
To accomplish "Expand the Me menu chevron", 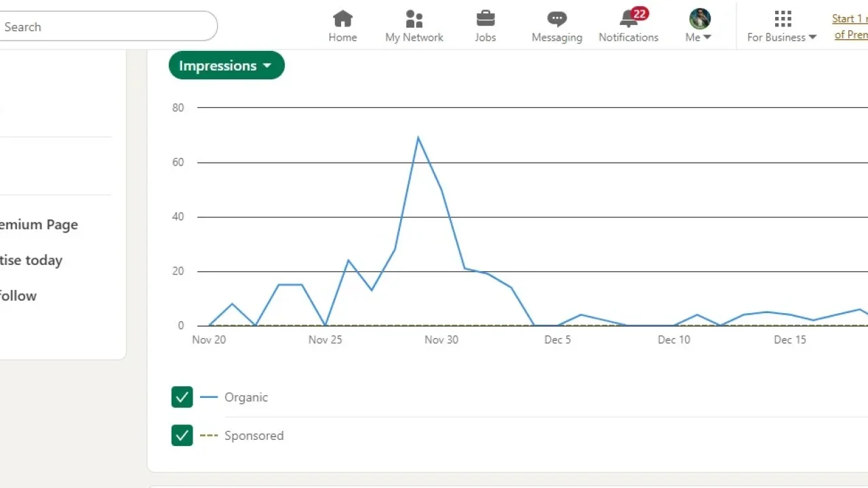I will 708,38.
